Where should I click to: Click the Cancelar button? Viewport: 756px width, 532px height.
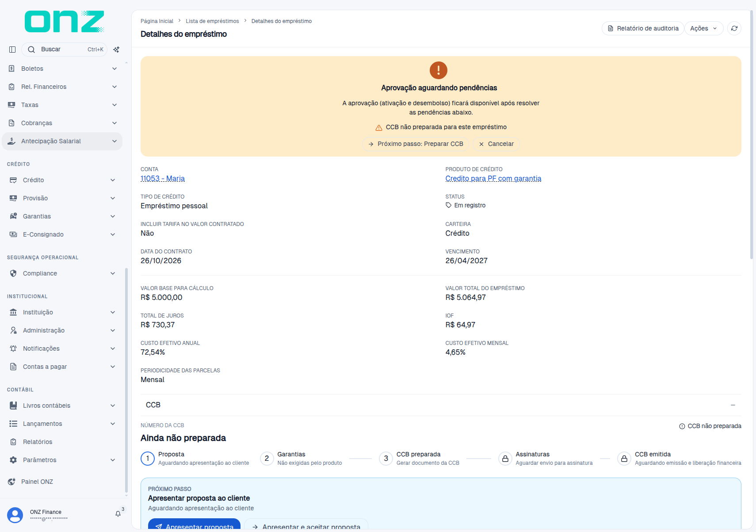[x=496, y=144]
